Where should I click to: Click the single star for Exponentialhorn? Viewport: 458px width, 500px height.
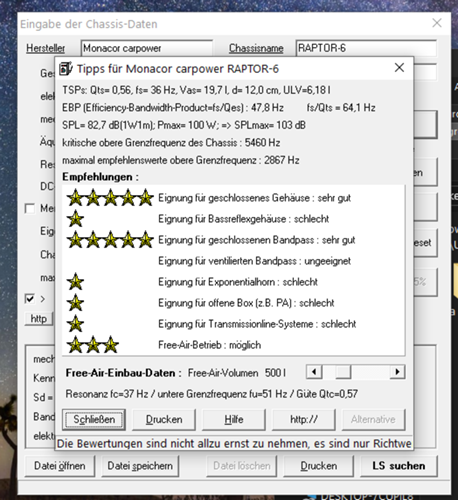point(75,282)
